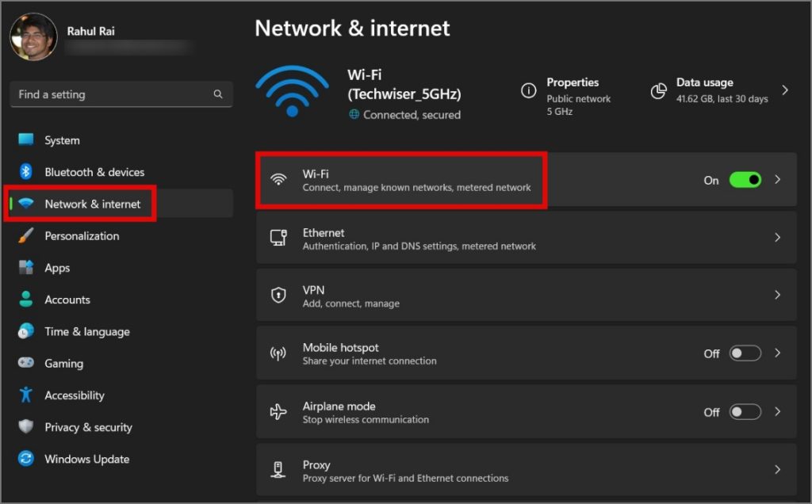Screen dimensions: 812x504
Task: Click the search magnifier icon
Action: point(218,94)
